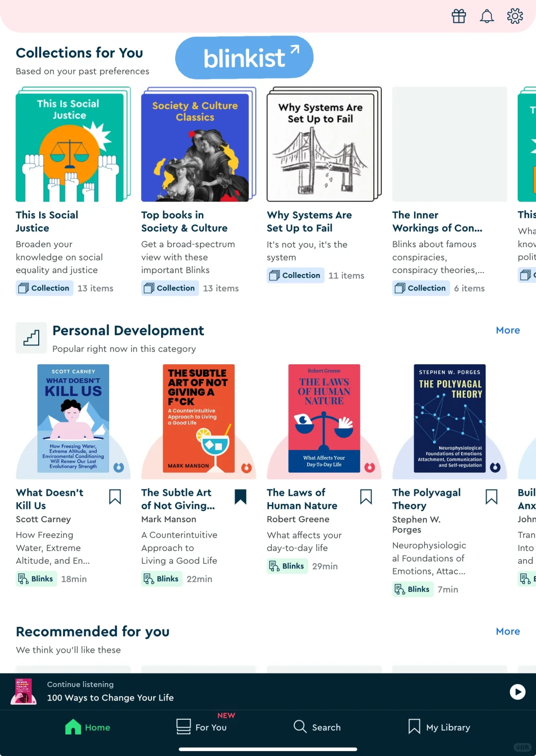Open the Search tab
536x756 pixels.
tap(317, 727)
